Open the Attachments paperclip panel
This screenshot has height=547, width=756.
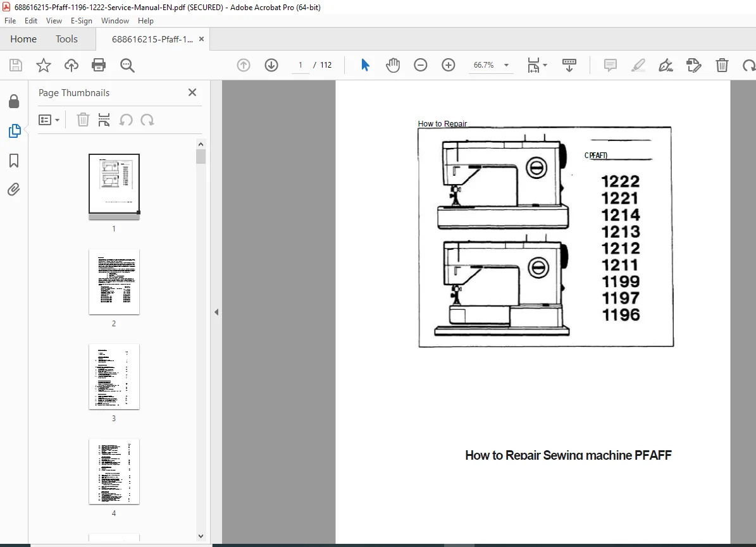[x=14, y=190]
